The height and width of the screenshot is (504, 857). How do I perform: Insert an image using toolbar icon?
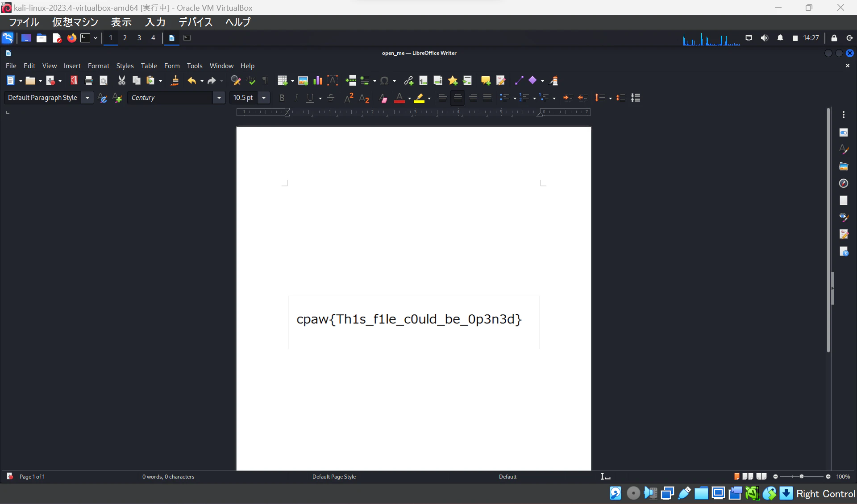pos(303,81)
